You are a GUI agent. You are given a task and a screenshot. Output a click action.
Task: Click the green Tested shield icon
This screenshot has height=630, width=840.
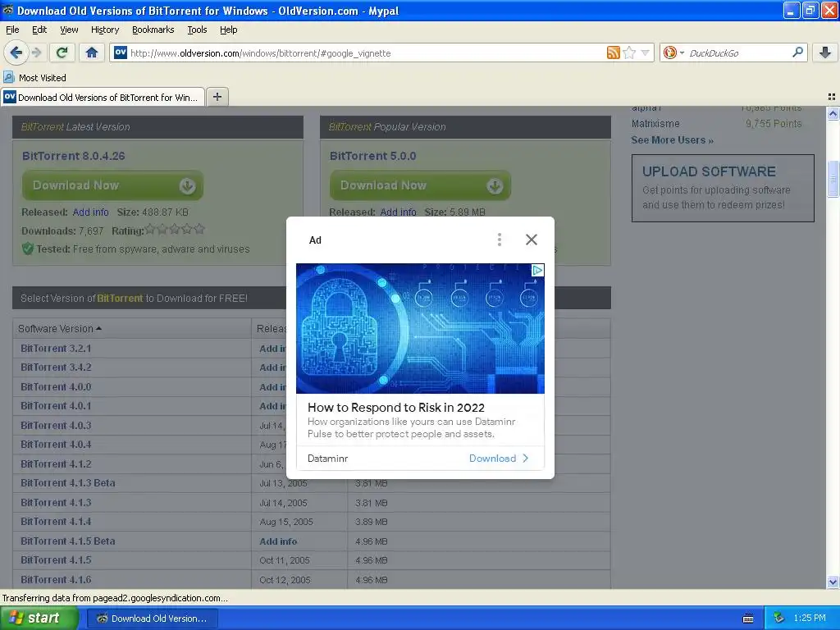[28, 249]
